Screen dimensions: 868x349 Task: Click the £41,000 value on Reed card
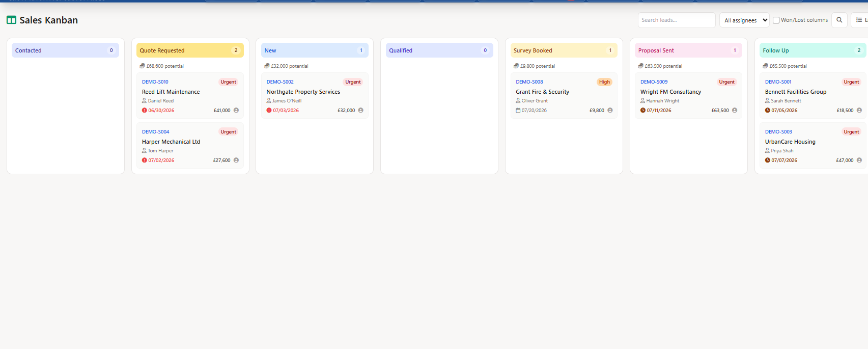pyautogui.click(x=222, y=110)
